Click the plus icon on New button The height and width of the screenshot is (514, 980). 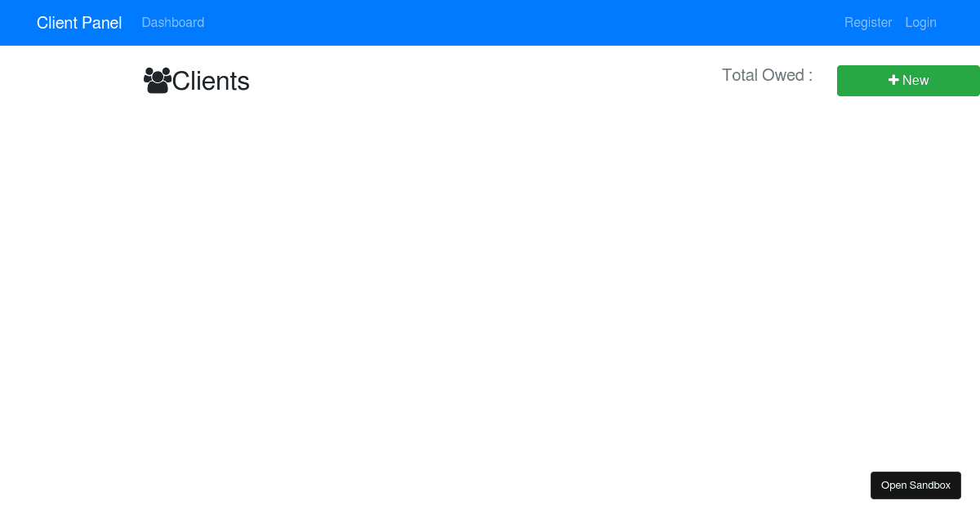(893, 80)
